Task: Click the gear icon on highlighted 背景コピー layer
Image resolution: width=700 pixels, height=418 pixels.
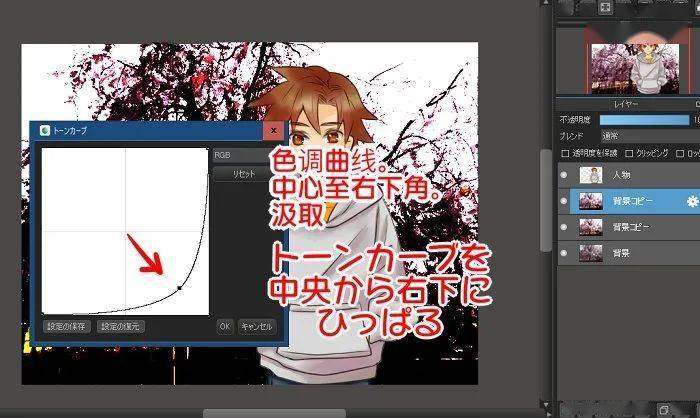Action: [692, 201]
